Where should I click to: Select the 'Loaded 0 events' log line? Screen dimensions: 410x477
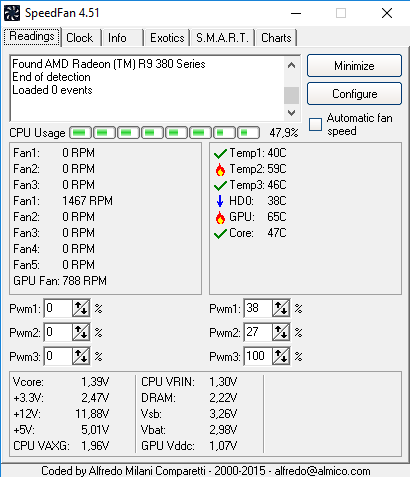[x=52, y=90]
